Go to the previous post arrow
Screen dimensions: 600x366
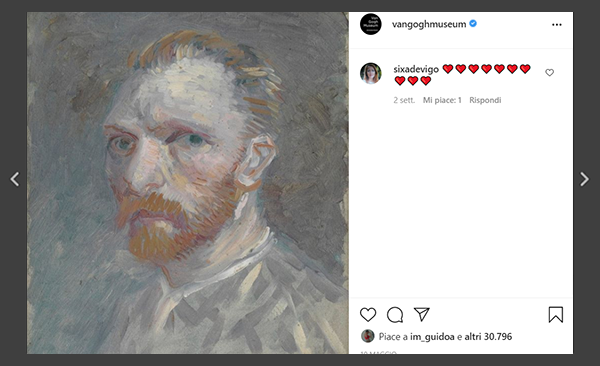[x=15, y=179]
